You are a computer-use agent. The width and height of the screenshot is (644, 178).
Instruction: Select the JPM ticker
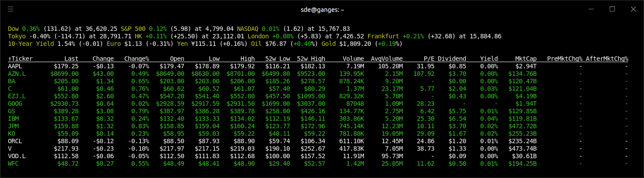tap(13, 126)
